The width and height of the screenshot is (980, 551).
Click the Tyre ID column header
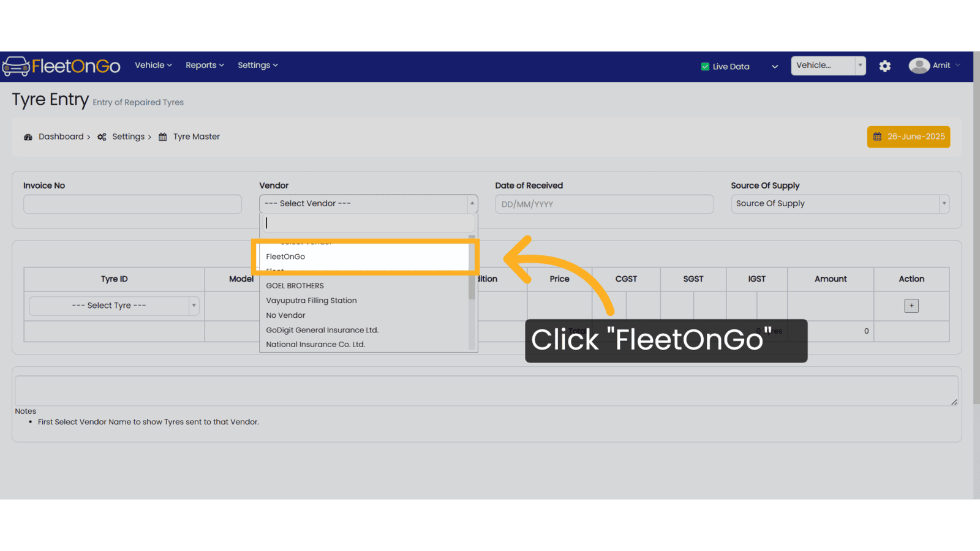click(x=115, y=279)
